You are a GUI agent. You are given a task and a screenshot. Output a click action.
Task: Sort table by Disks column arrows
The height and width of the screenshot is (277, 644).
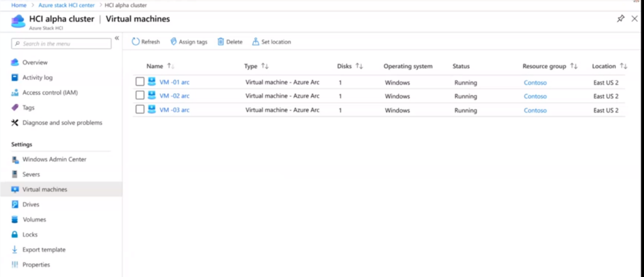(x=359, y=66)
